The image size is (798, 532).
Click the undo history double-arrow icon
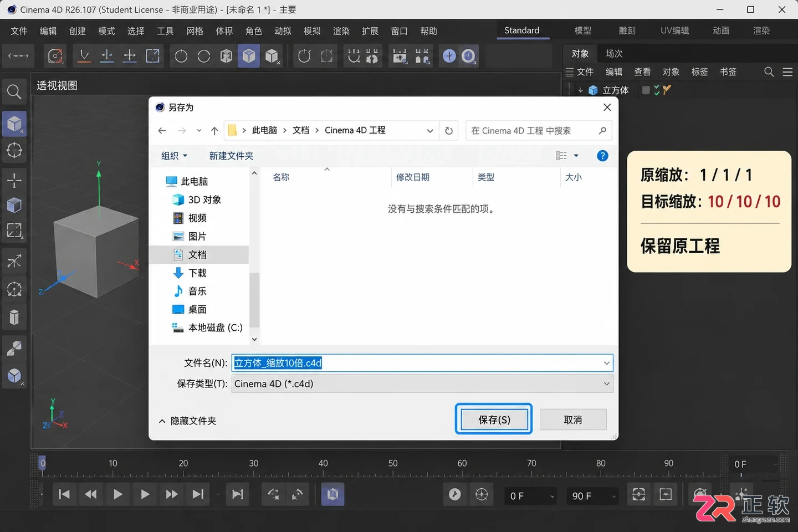click(18, 56)
